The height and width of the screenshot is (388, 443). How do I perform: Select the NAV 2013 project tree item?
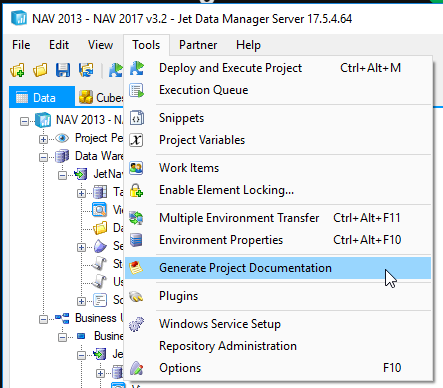point(89,120)
